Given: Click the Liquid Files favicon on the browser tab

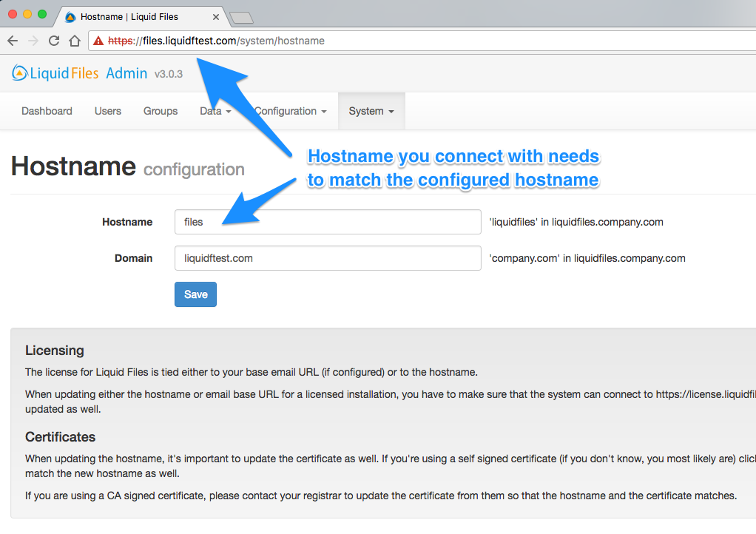Looking at the screenshot, I should [69, 16].
